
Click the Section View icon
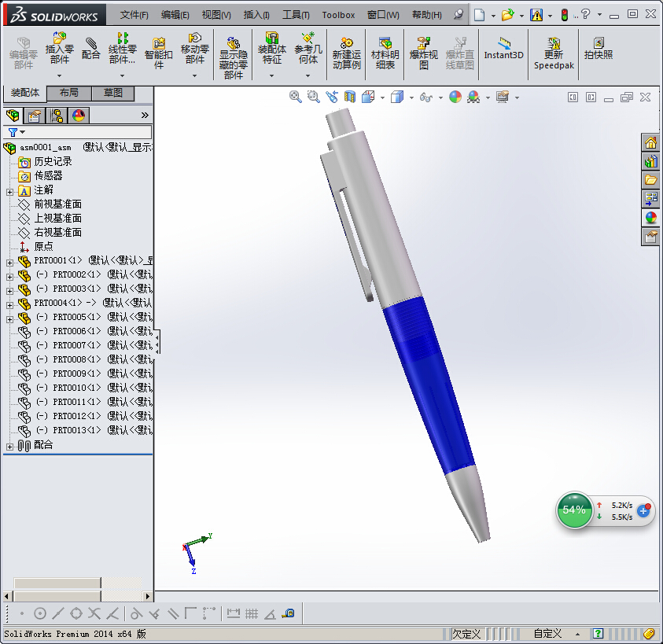pyautogui.click(x=350, y=97)
